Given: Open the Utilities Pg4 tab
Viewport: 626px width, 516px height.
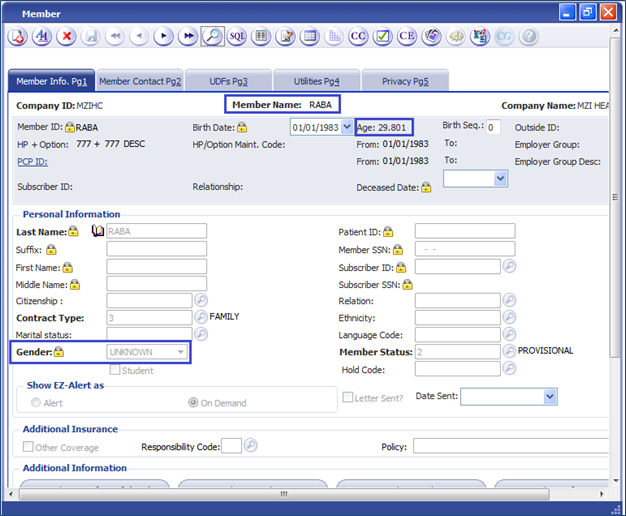Looking at the screenshot, I should point(316,81).
